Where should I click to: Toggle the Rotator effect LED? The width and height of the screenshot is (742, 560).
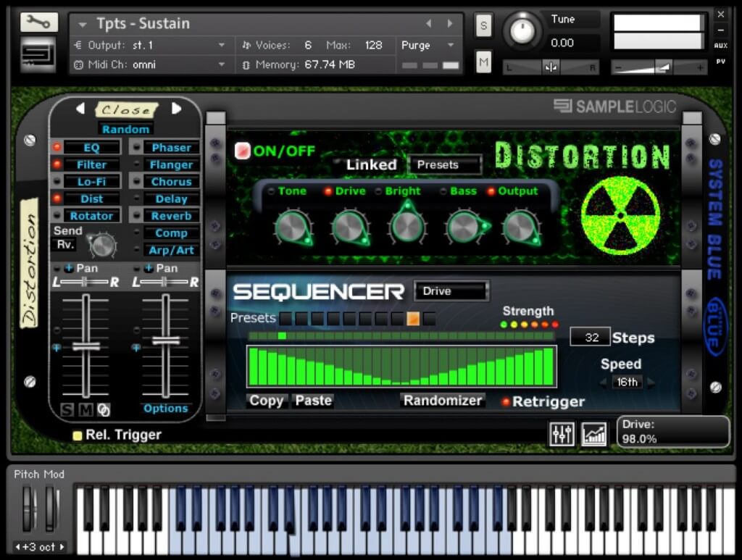tap(57, 215)
